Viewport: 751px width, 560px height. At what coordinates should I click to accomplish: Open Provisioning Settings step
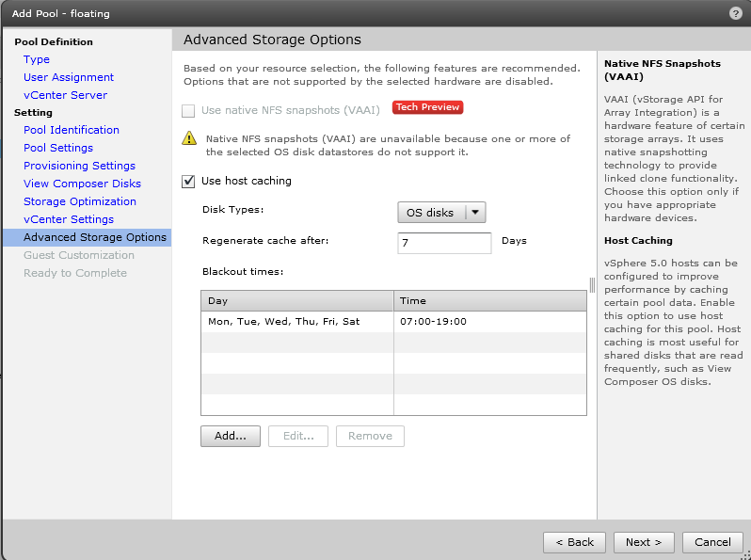pos(79,166)
